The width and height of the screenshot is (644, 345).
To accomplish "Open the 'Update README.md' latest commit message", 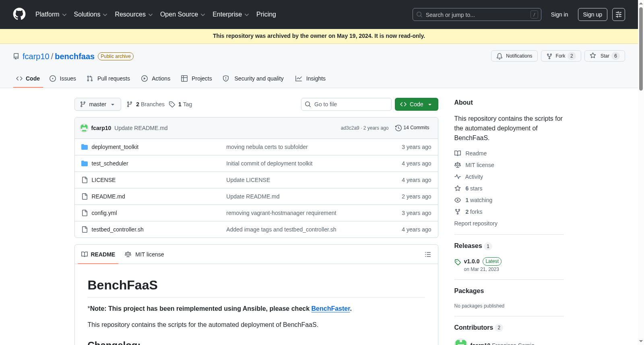I will pos(141,128).
